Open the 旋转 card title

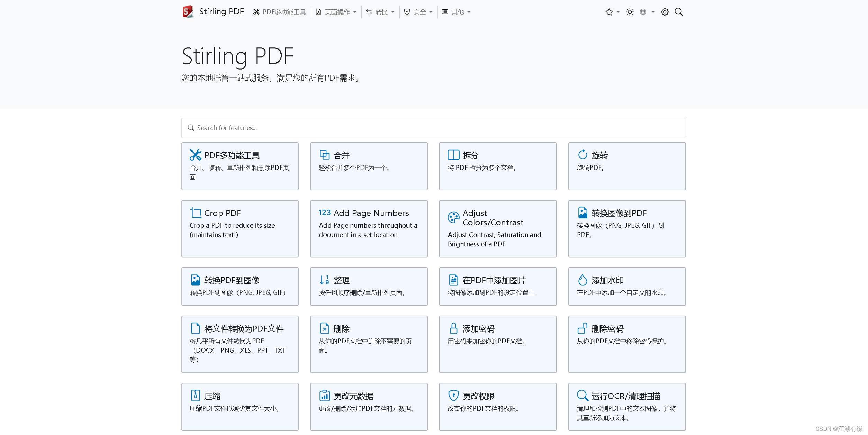click(600, 155)
